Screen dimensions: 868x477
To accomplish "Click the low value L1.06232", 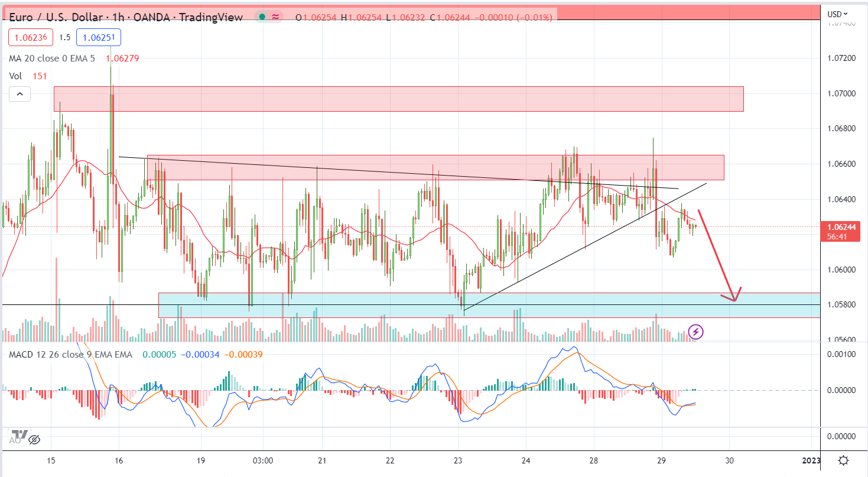I will (x=406, y=17).
